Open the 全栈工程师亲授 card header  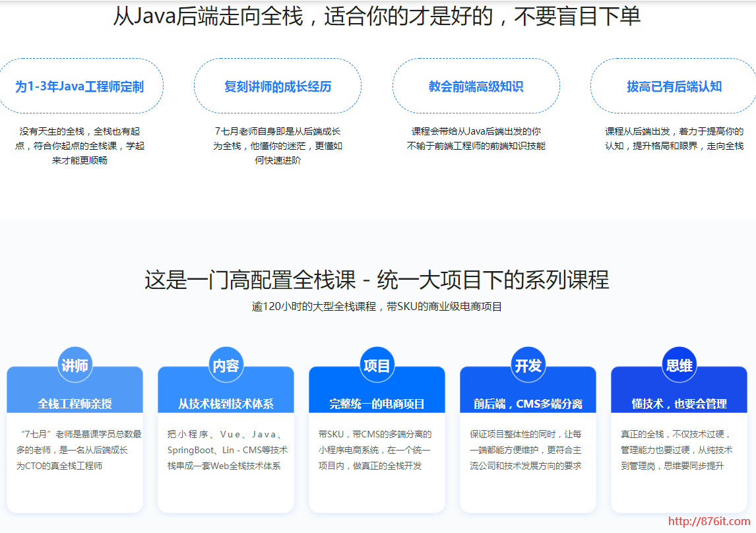click(x=75, y=390)
